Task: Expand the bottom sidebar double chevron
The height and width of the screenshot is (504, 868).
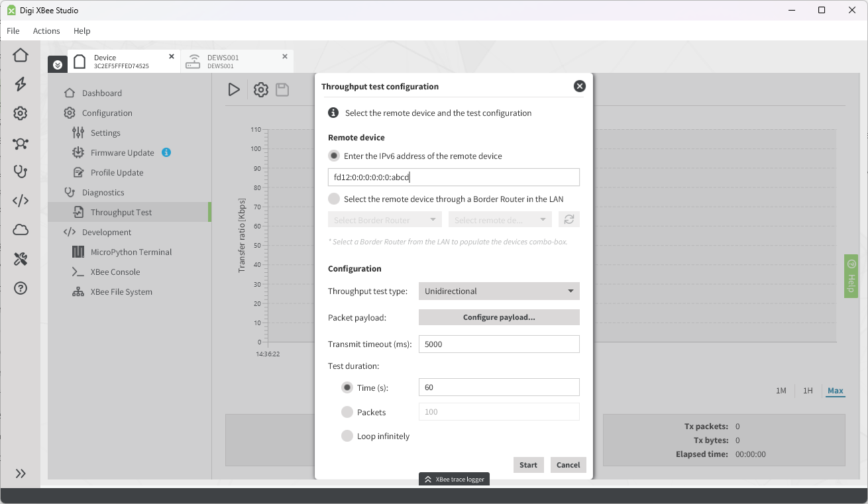Action: tap(21, 474)
